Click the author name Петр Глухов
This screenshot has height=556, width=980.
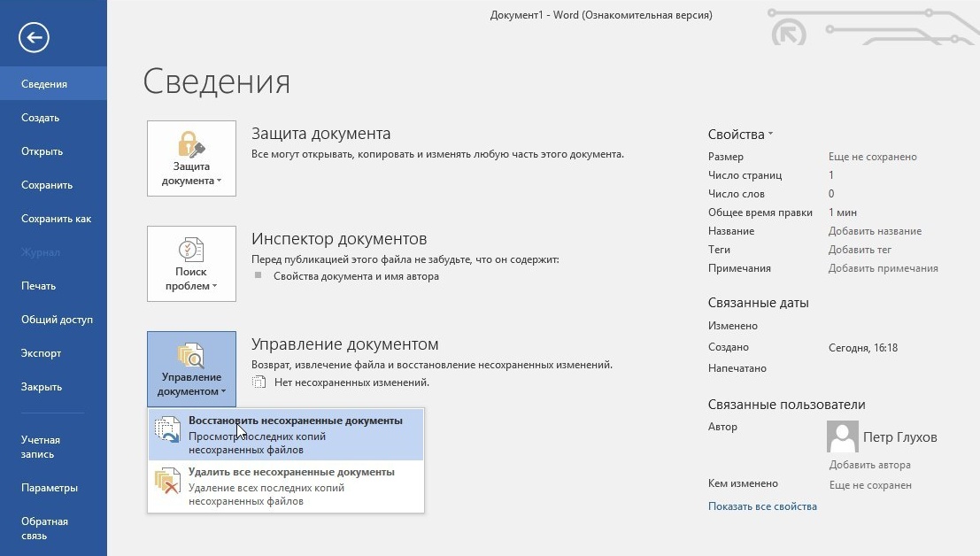900,436
